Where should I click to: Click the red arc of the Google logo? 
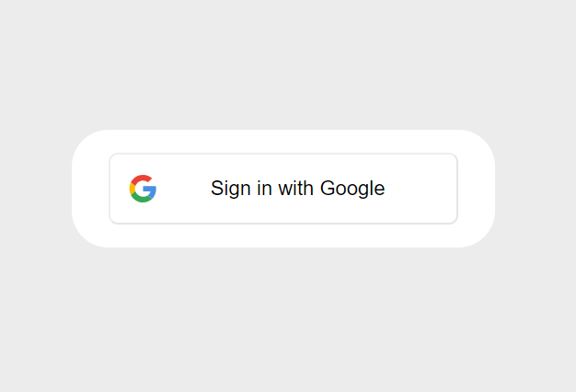143,179
